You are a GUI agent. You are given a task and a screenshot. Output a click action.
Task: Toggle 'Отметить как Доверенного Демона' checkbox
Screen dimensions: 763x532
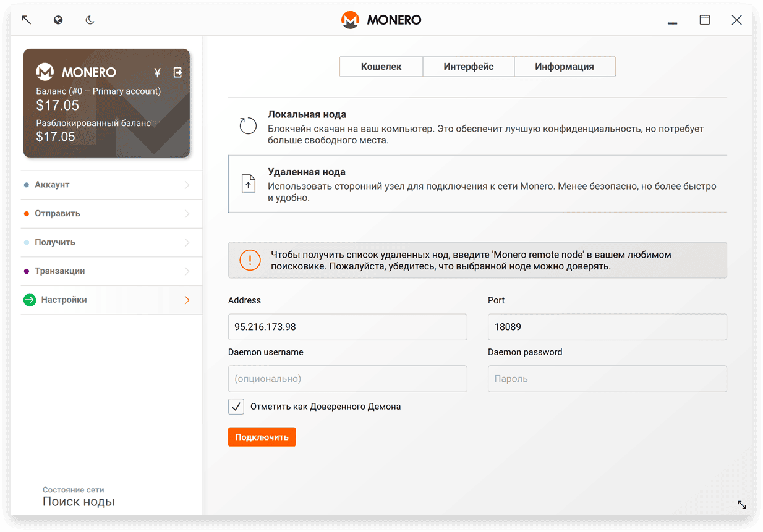(236, 407)
